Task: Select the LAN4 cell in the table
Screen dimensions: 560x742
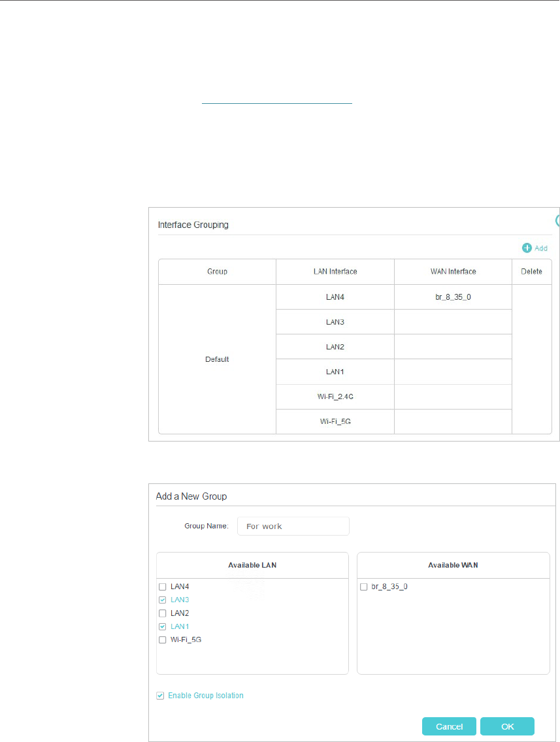Action: (335, 297)
